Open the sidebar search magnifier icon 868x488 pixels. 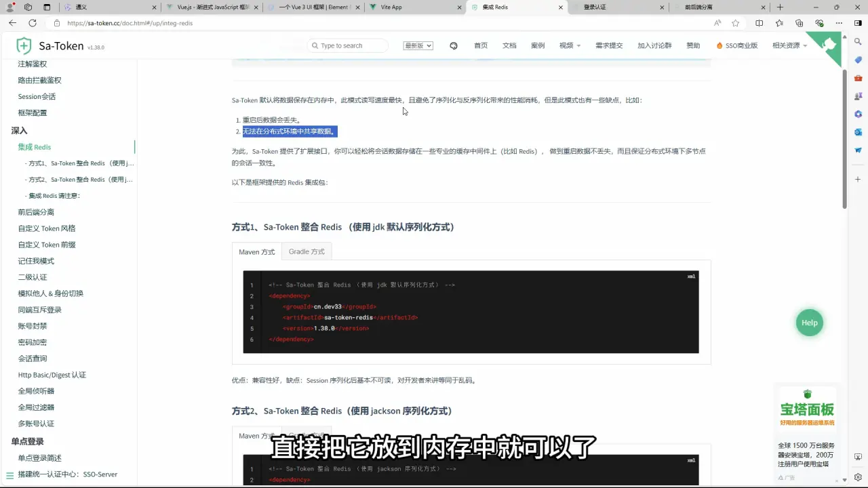(858, 42)
